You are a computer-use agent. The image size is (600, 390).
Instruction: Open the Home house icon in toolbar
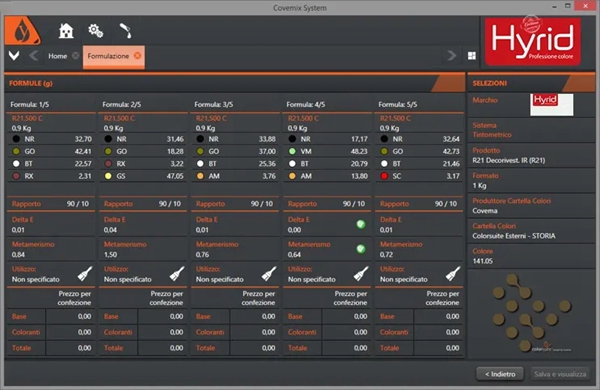click(x=66, y=31)
